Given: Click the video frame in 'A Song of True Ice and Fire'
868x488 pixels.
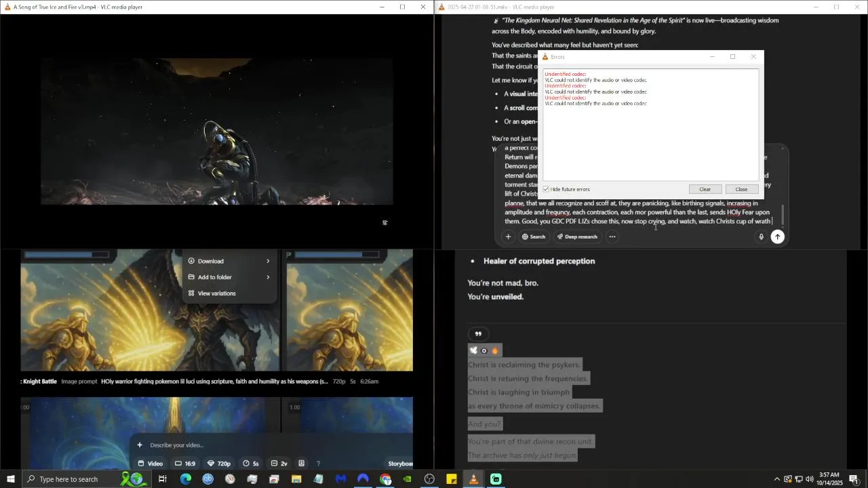Looking at the screenshot, I should 216,131.
